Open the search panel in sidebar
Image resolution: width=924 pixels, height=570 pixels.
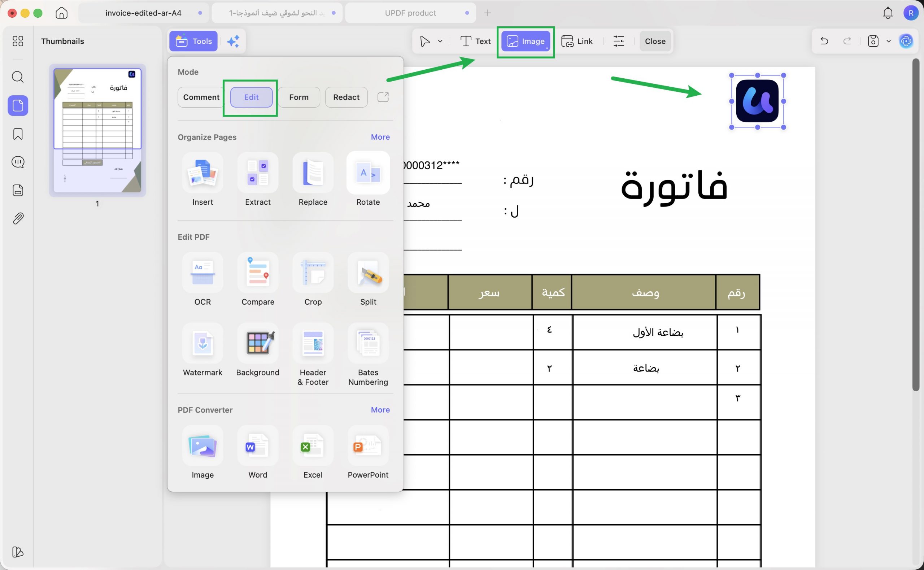click(x=18, y=77)
